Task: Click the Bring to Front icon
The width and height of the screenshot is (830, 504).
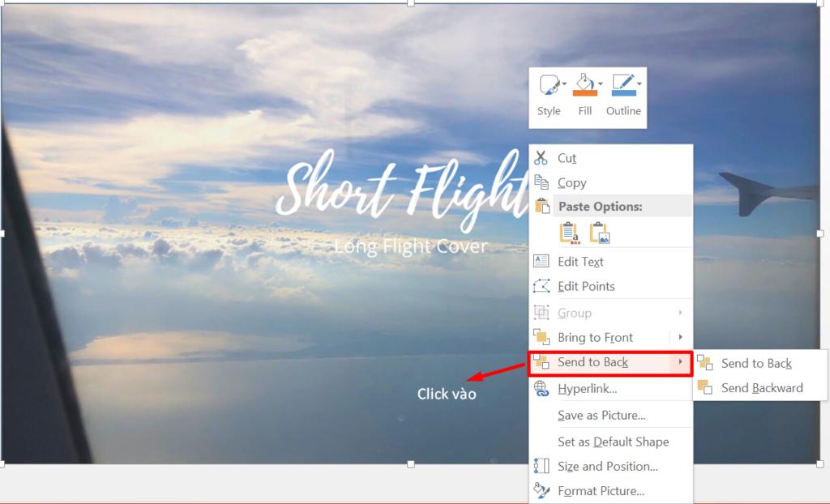Action: (x=543, y=337)
